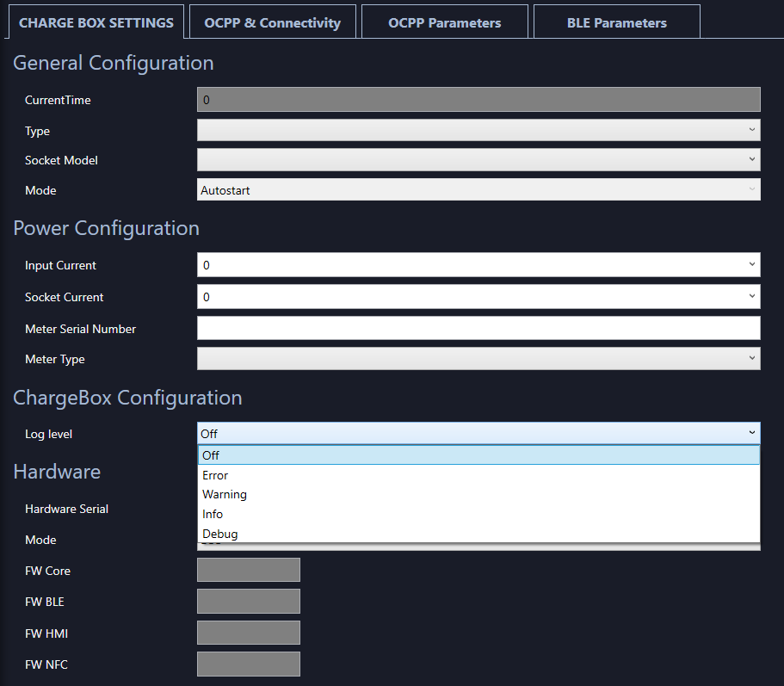Open the Meter Type dropdown
Viewport: 784px width, 686px height.
point(478,359)
